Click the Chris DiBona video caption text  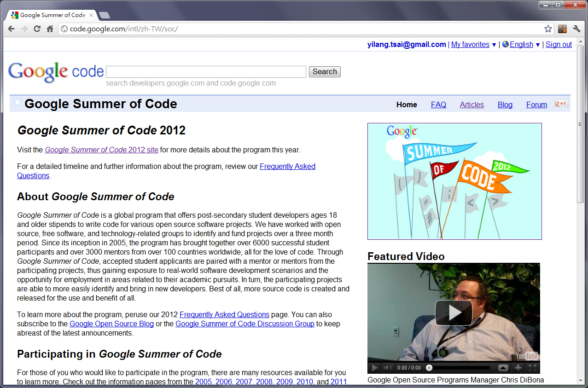point(456,380)
